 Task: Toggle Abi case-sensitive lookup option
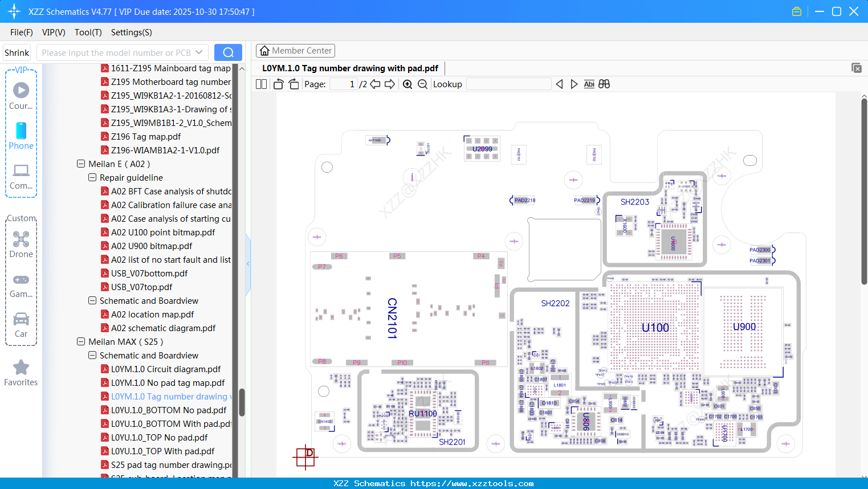(589, 84)
